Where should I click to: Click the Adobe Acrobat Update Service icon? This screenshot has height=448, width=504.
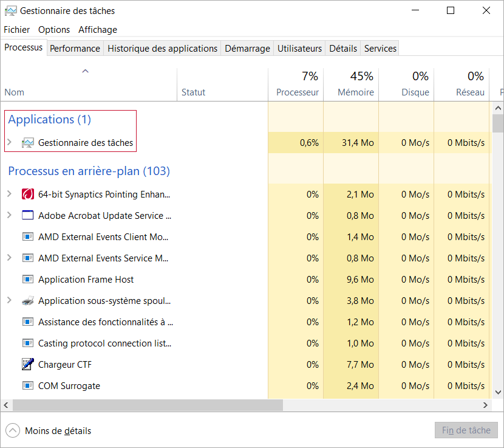[27, 216]
